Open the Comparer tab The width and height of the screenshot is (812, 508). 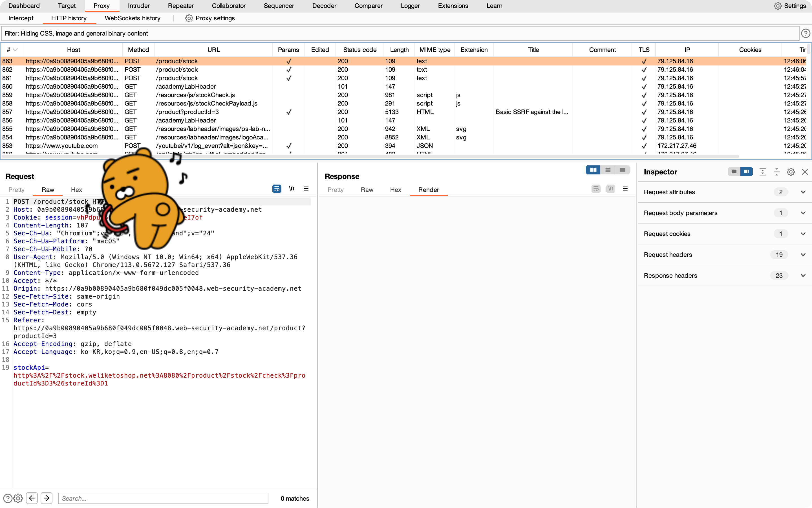pyautogui.click(x=369, y=6)
